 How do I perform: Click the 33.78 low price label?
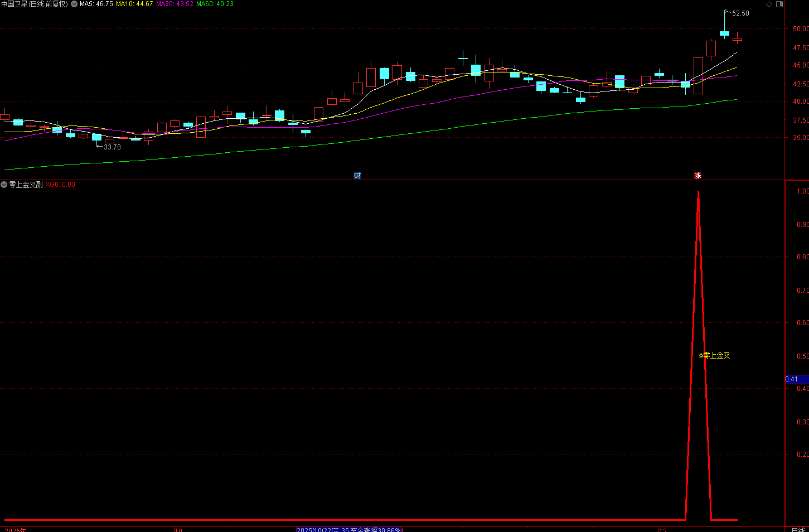(x=112, y=147)
